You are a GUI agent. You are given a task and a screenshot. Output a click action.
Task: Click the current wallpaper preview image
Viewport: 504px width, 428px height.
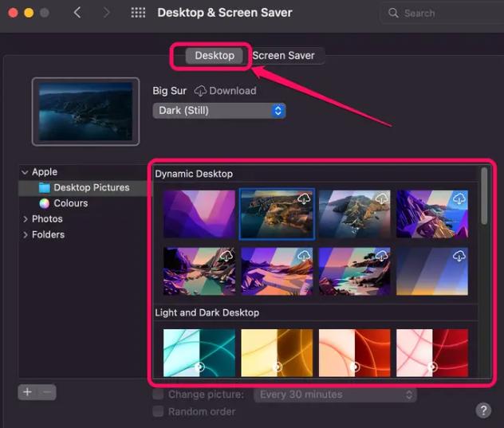tap(85, 112)
